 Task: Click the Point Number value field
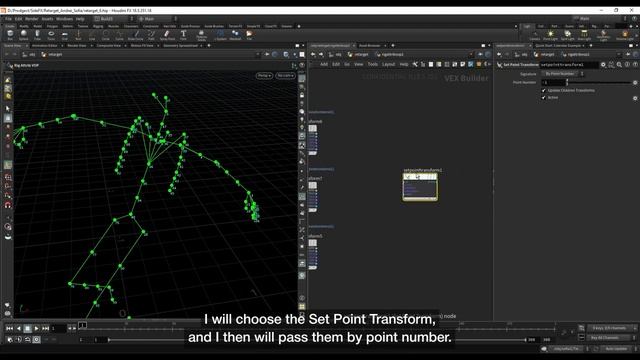coord(553,82)
